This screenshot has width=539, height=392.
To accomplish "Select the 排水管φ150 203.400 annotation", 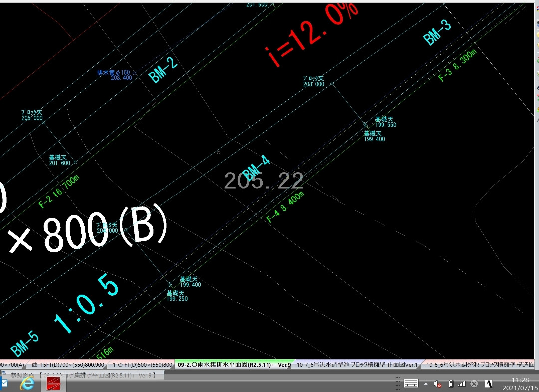I will click(x=114, y=75).
